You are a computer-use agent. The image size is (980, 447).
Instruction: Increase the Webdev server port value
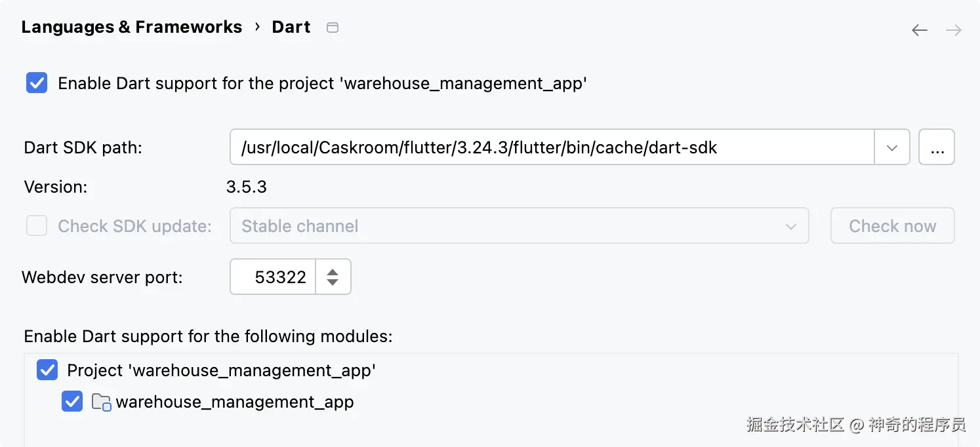333,272
